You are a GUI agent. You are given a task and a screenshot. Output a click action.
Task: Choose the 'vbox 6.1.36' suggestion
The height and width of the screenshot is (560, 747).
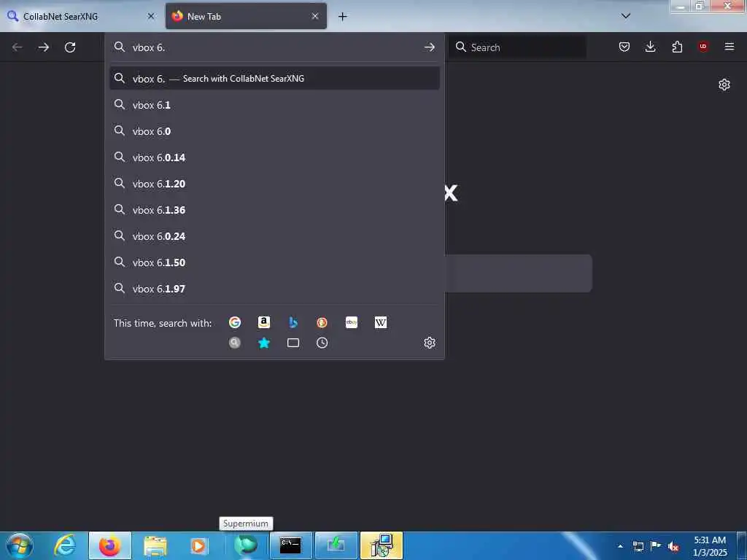pyautogui.click(x=274, y=209)
